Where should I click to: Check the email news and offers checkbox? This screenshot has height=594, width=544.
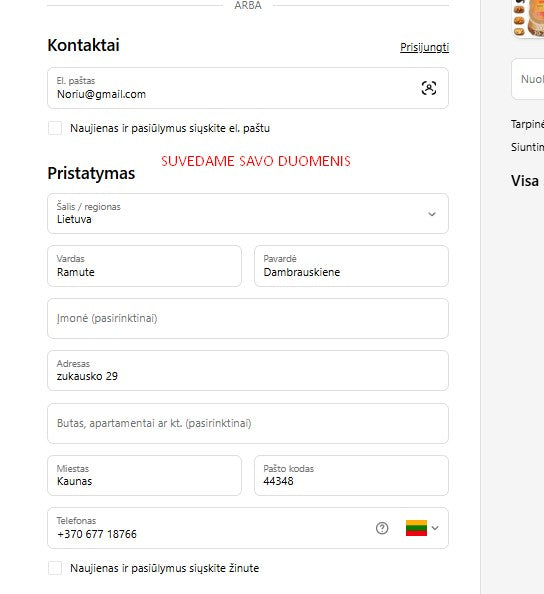[x=55, y=128]
